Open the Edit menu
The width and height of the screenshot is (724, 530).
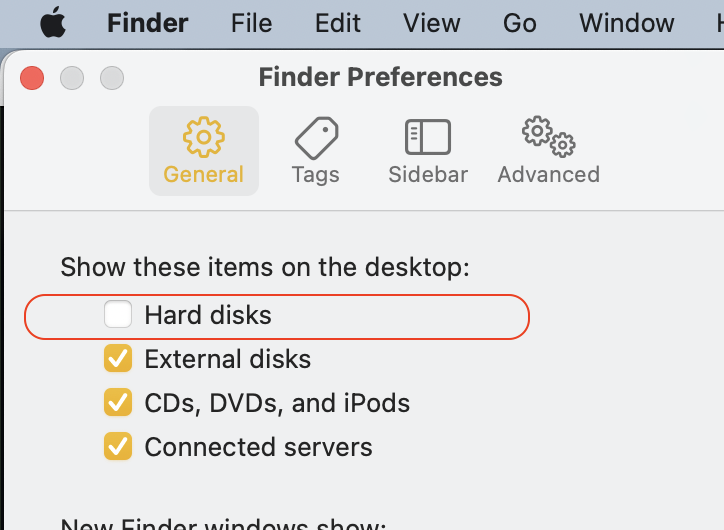(x=337, y=23)
